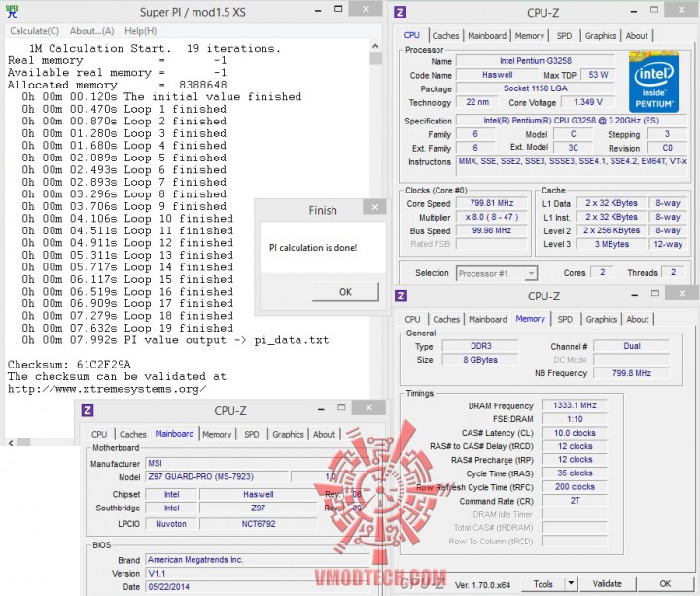Click the DRAM Frequency 1333.1 MHz value

pyautogui.click(x=575, y=405)
